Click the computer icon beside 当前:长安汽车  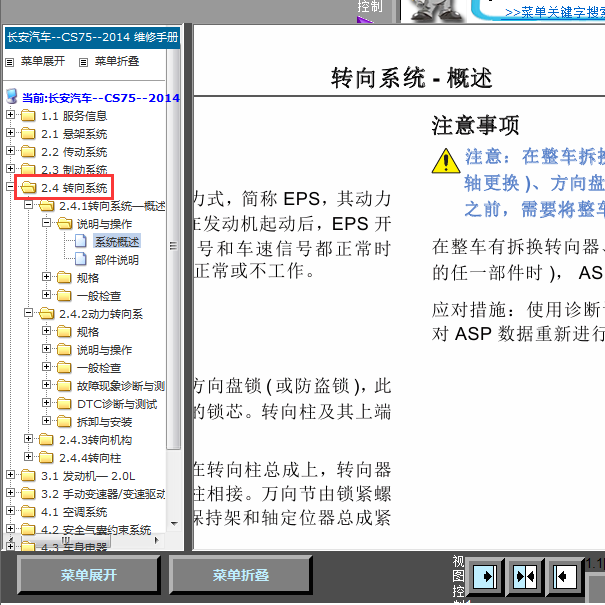coord(12,96)
